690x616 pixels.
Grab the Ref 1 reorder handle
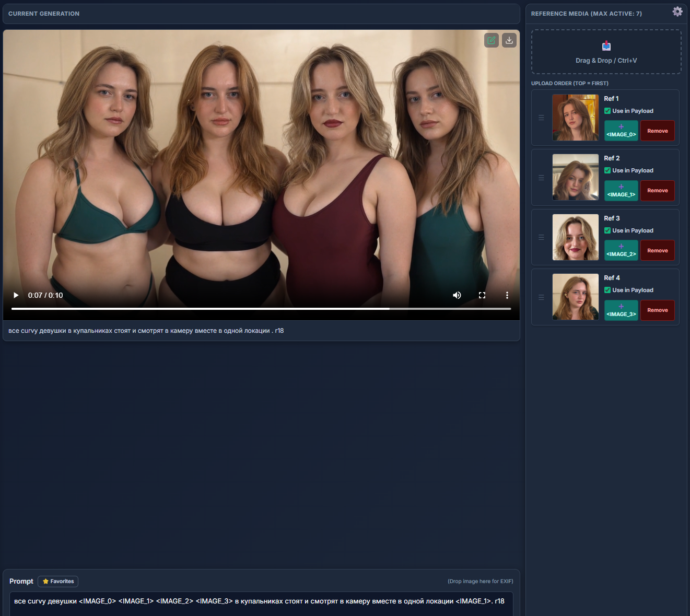click(x=541, y=118)
